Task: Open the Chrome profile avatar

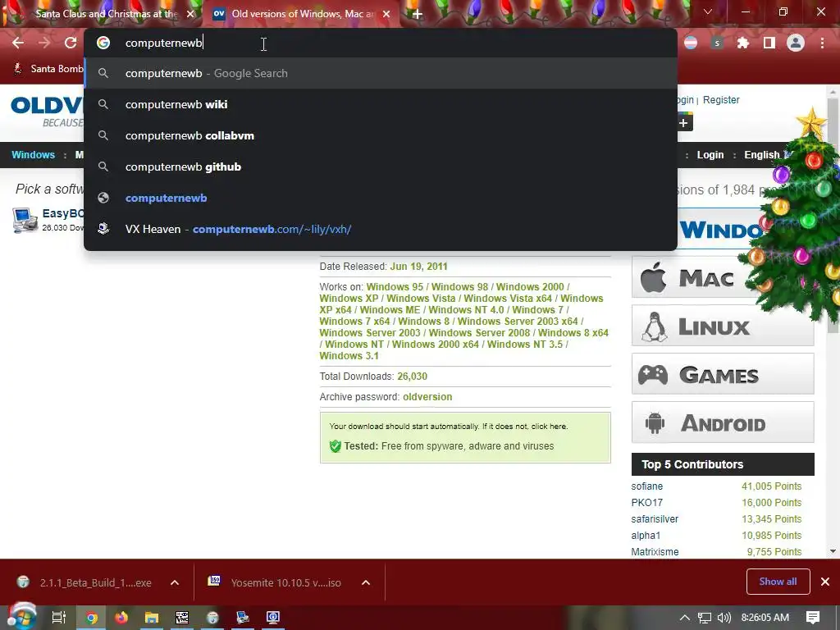Action: point(796,43)
